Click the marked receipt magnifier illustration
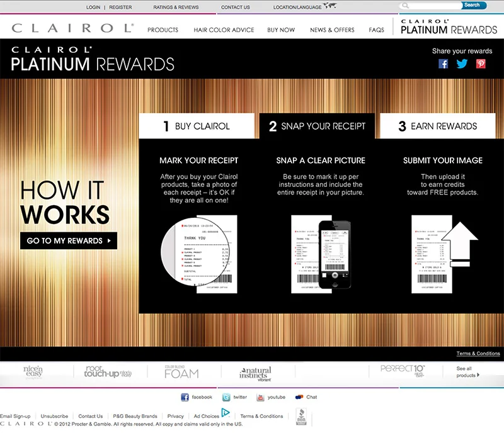The image size is (504, 433). (x=198, y=254)
